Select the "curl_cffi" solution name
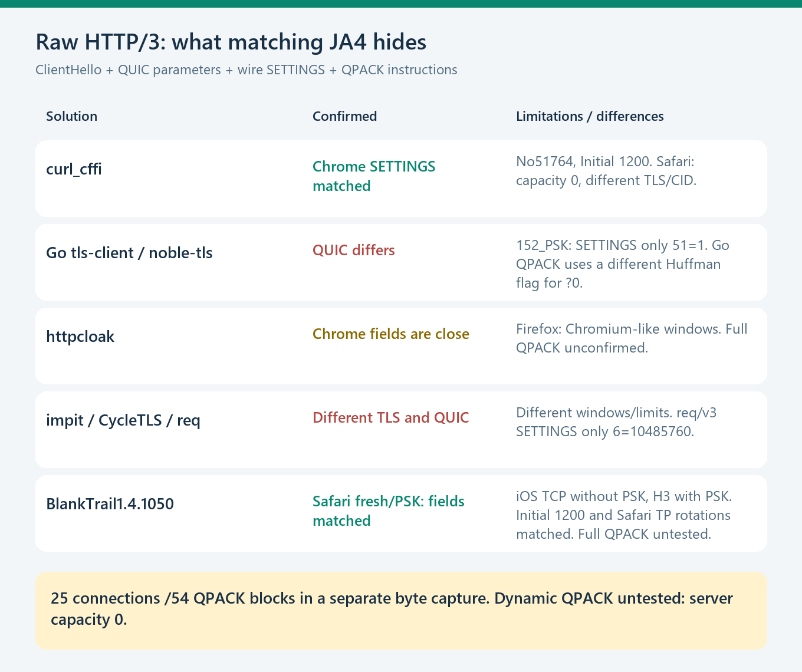Image resolution: width=802 pixels, height=672 pixels. coord(74,169)
